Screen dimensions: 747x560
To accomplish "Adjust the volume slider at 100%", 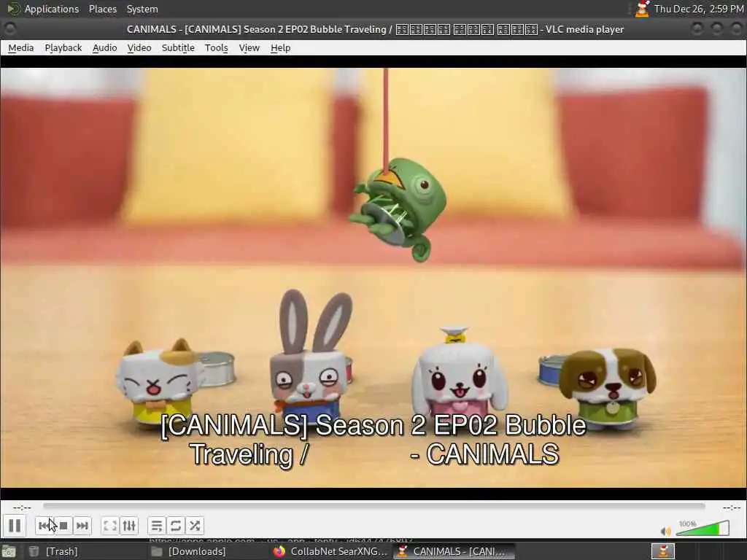I will point(703,528).
